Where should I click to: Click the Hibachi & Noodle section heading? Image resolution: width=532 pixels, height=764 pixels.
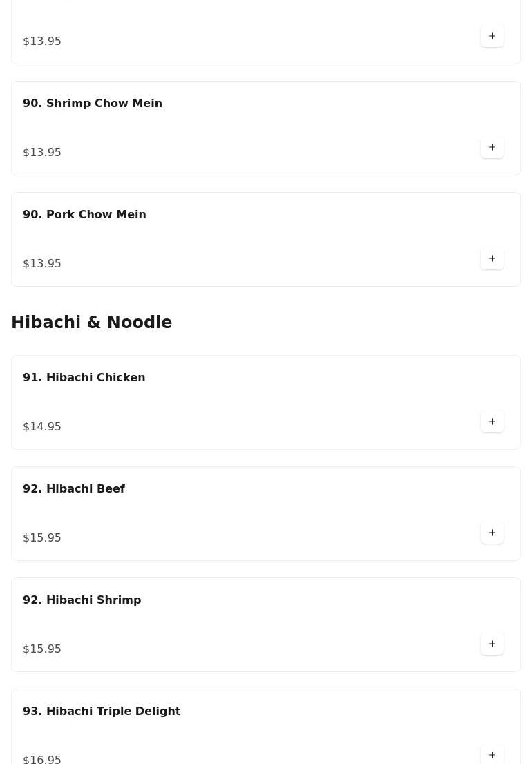(91, 323)
